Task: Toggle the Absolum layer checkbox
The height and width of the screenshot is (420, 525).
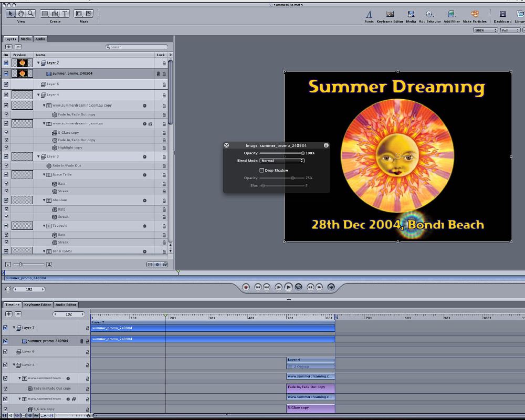Action: click(x=6, y=200)
